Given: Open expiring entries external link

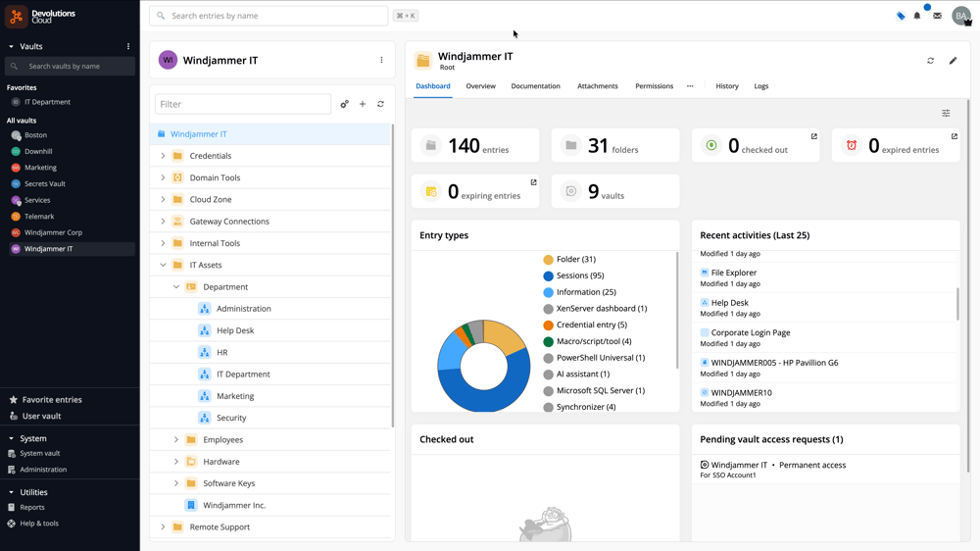Looking at the screenshot, I should tap(533, 182).
